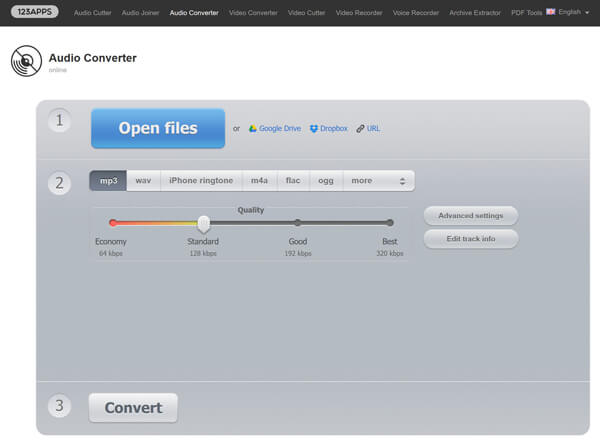Click the Good quality label

click(298, 241)
